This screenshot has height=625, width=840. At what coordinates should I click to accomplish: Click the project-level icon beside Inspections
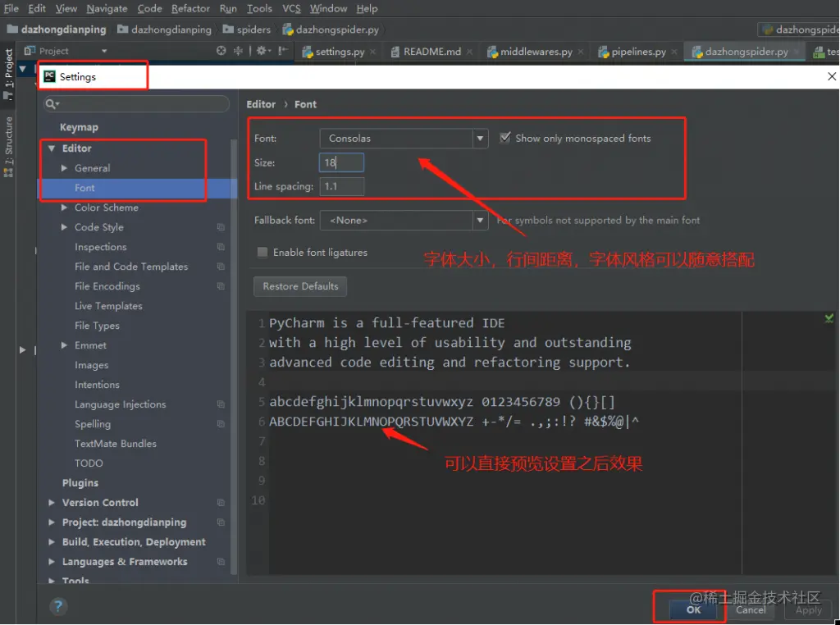click(221, 247)
